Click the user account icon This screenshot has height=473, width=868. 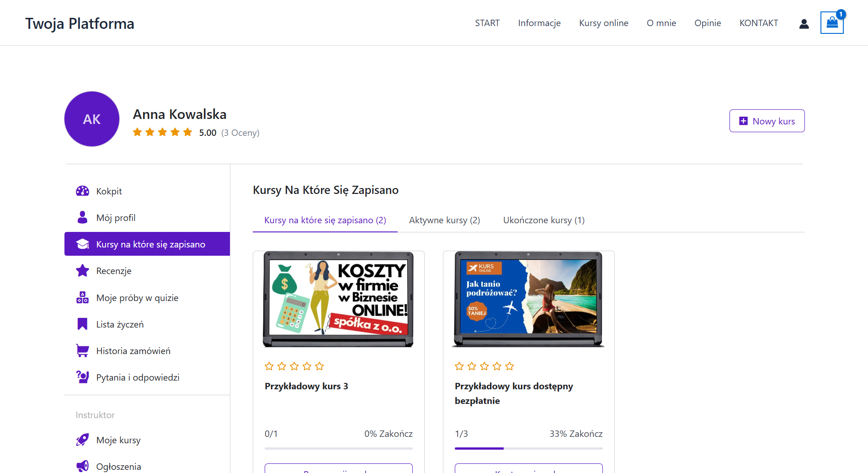(804, 24)
